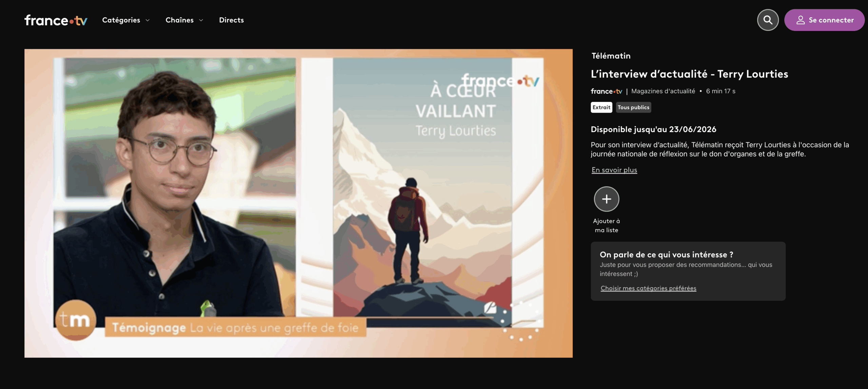Expand the Catégories dropdown menu
The height and width of the screenshot is (389, 868).
coord(126,20)
